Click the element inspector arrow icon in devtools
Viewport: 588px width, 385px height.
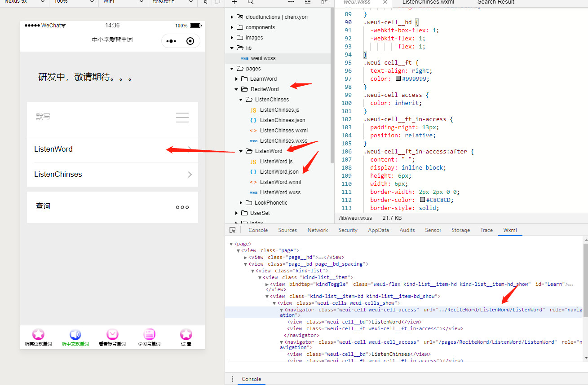(x=232, y=230)
